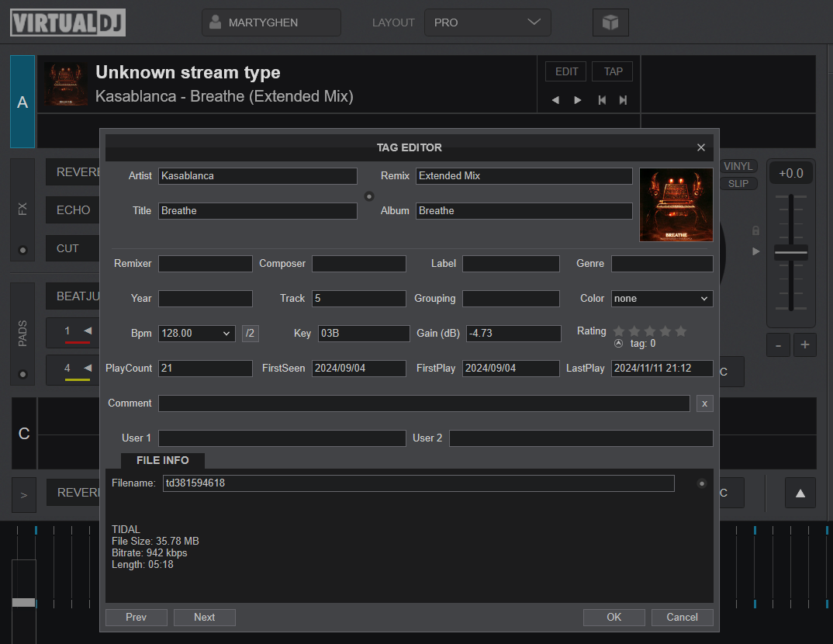The height and width of the screenshot is (644, 833).
Task: Click the Prev button
Action: click(x=136, y=618)
